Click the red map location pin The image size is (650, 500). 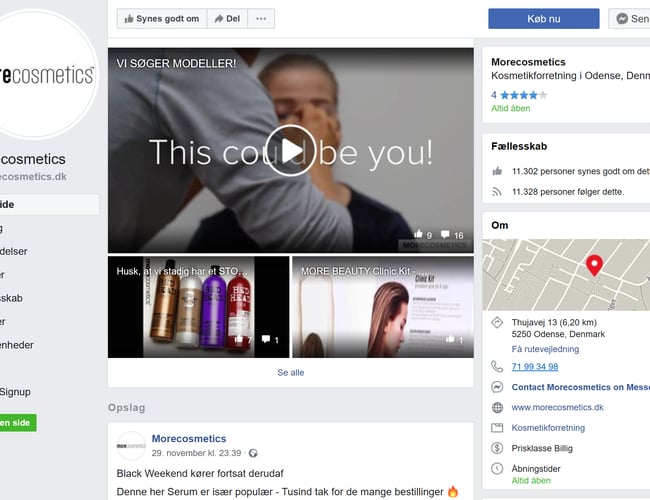(x=594, y=265)
